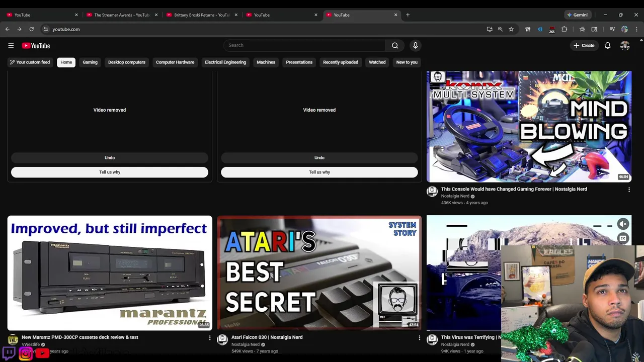Click the search magnifier button

[395, 45]
